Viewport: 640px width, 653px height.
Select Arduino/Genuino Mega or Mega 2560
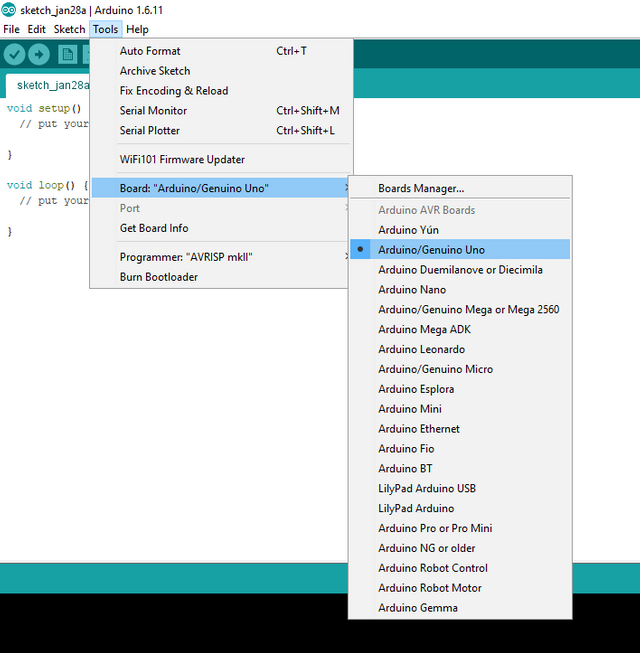(x=460, y=309)
